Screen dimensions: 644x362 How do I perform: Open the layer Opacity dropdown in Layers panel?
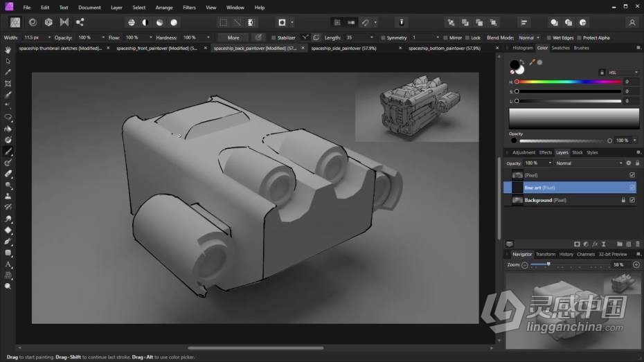(x=550, y=163)
